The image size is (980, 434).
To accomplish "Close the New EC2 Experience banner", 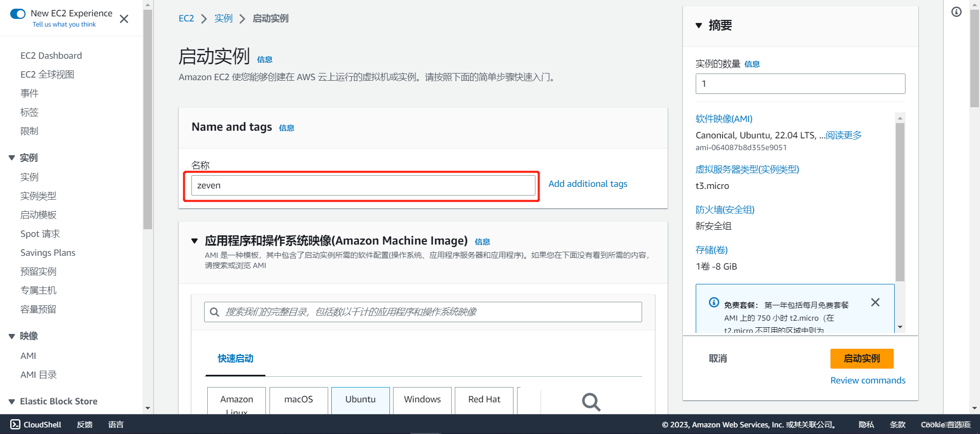I will coord(124,19).
